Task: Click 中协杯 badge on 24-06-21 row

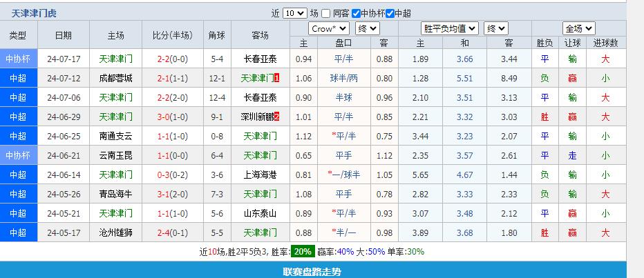Action: point(18,155)
